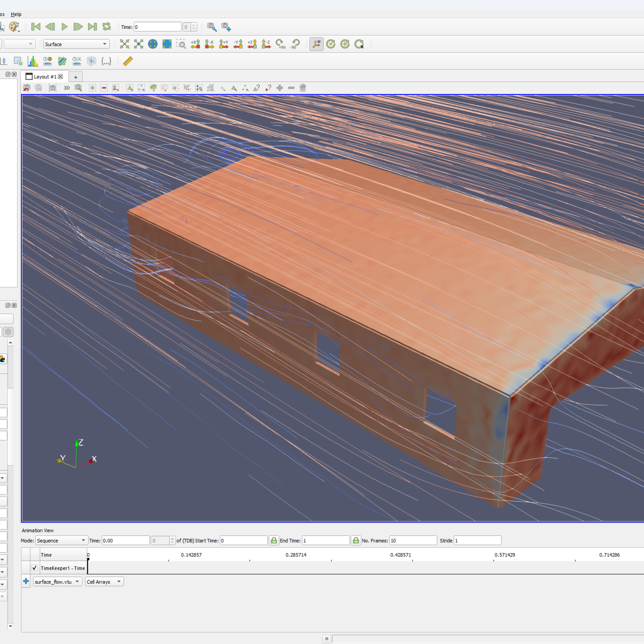Click the Capture Screenshot camera icon

pos(52,88)
